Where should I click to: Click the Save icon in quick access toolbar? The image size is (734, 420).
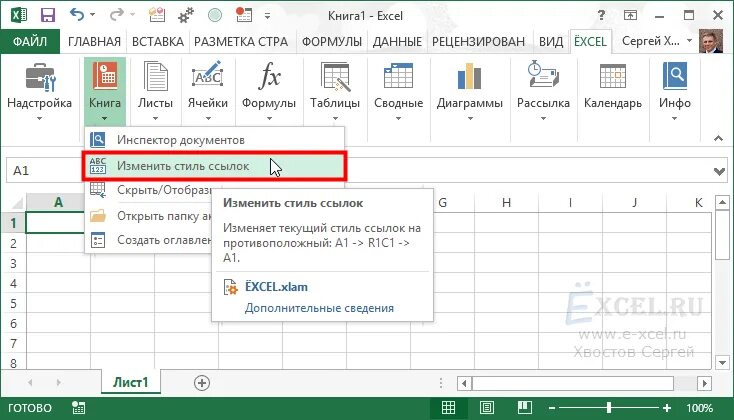[47, 15]
